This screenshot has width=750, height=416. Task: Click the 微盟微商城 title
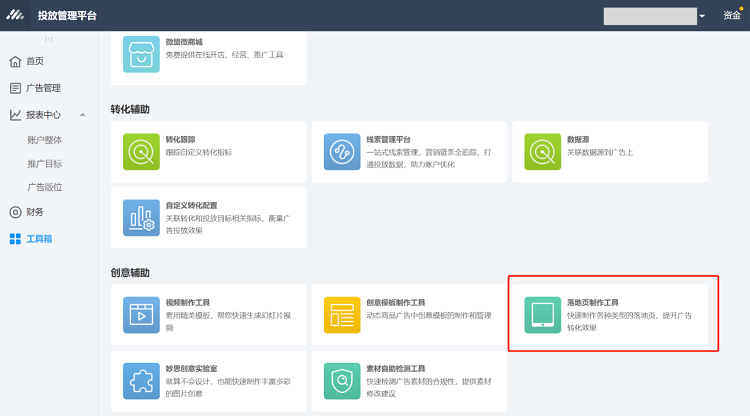pos(184,42)
